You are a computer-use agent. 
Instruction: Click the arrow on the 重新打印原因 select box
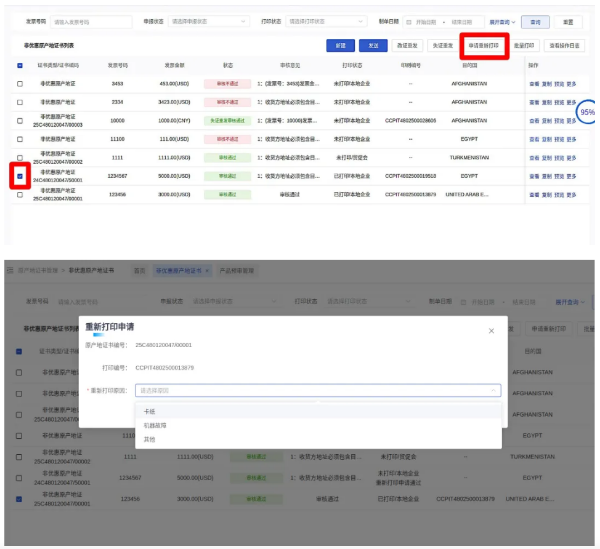coord(494,391)
